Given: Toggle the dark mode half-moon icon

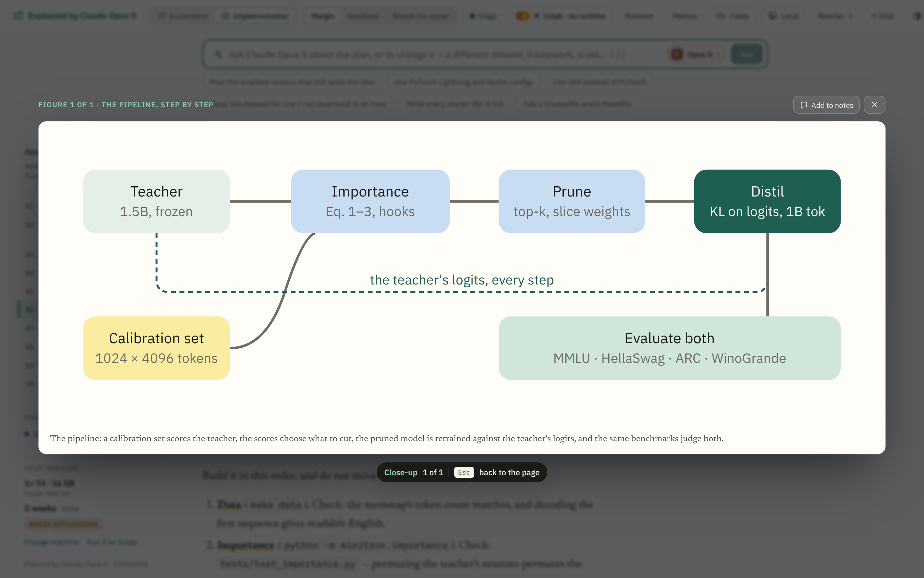Looking at the screenshot, I should pyautogui.click(x=916, y=16).
